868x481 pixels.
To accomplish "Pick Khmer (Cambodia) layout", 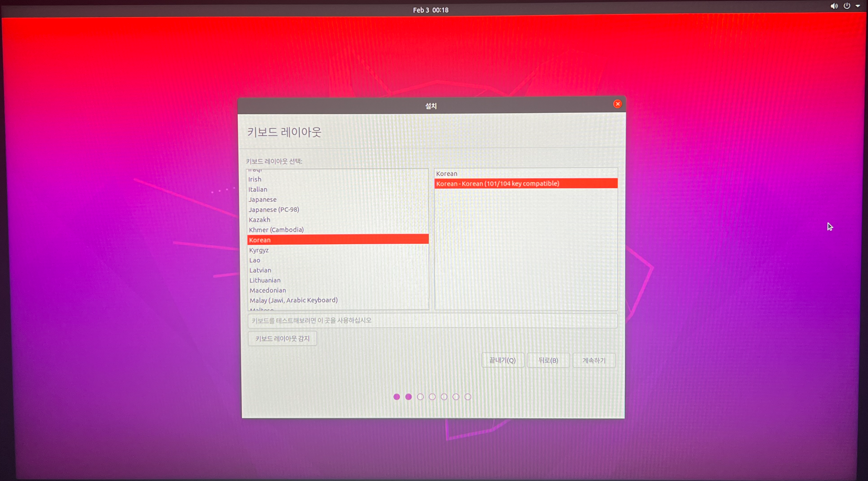I will pyautogui.click(x=276, y=230).
